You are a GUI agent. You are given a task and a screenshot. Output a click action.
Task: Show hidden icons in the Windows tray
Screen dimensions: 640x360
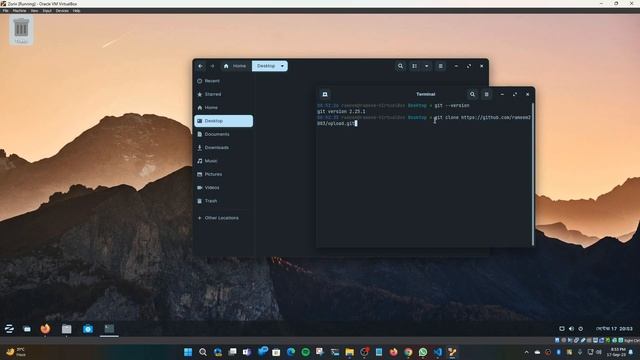click(x=527, y=352)
